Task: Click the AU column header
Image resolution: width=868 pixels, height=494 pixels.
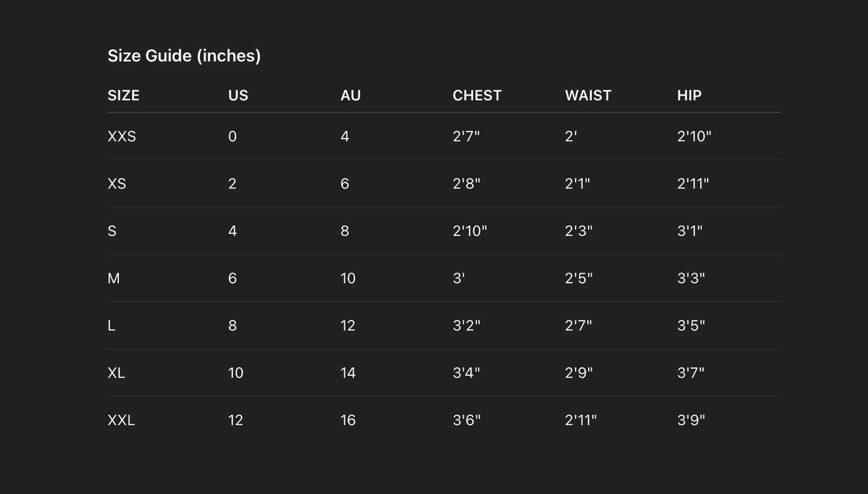Action: coord(350,95)
